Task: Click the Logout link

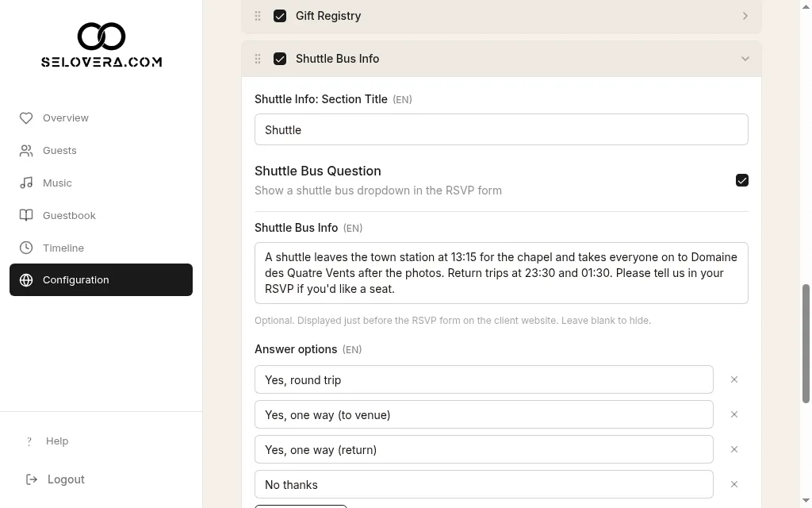Action: 66,479
